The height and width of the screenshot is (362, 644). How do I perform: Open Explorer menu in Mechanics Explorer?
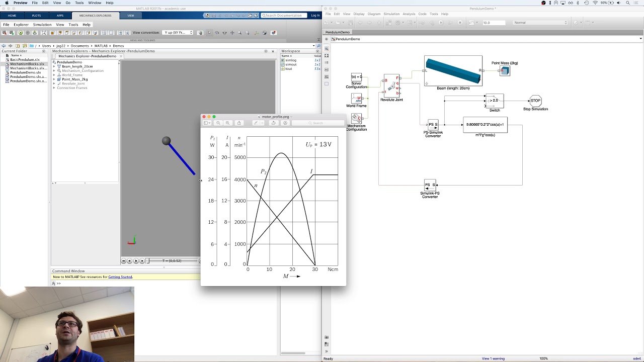pos(21,25)
